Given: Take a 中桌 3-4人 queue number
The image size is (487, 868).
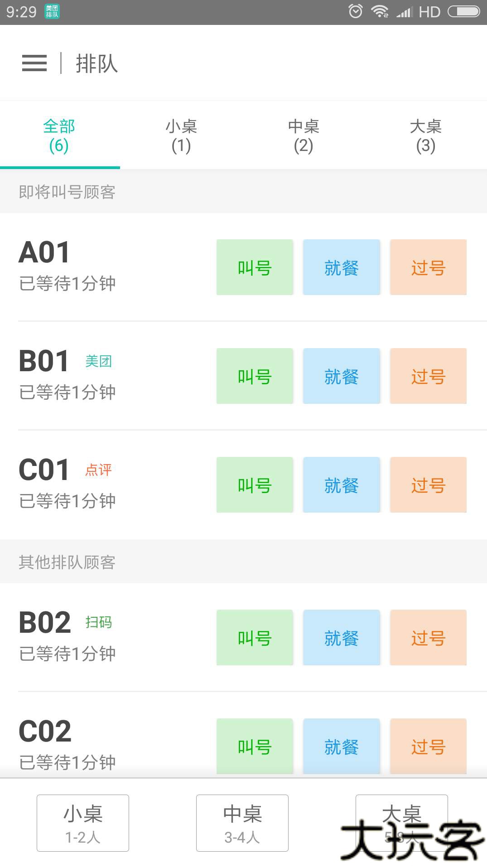Looking at the screenshot, I should [x=242, y=823].
